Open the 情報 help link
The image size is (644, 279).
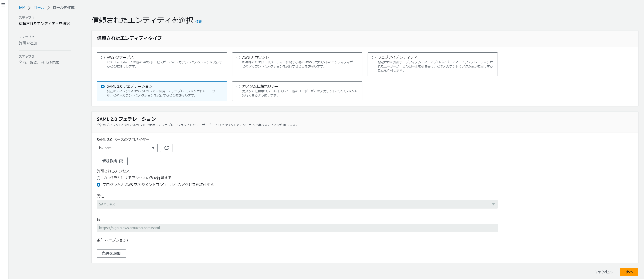click(198, 22)
